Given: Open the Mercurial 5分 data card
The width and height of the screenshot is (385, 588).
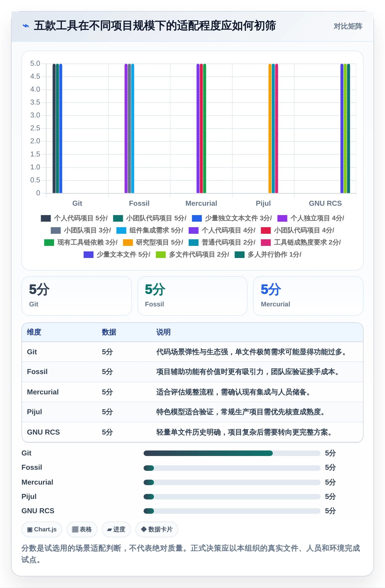Looking at the screenshot, I should tap(308, 296).
